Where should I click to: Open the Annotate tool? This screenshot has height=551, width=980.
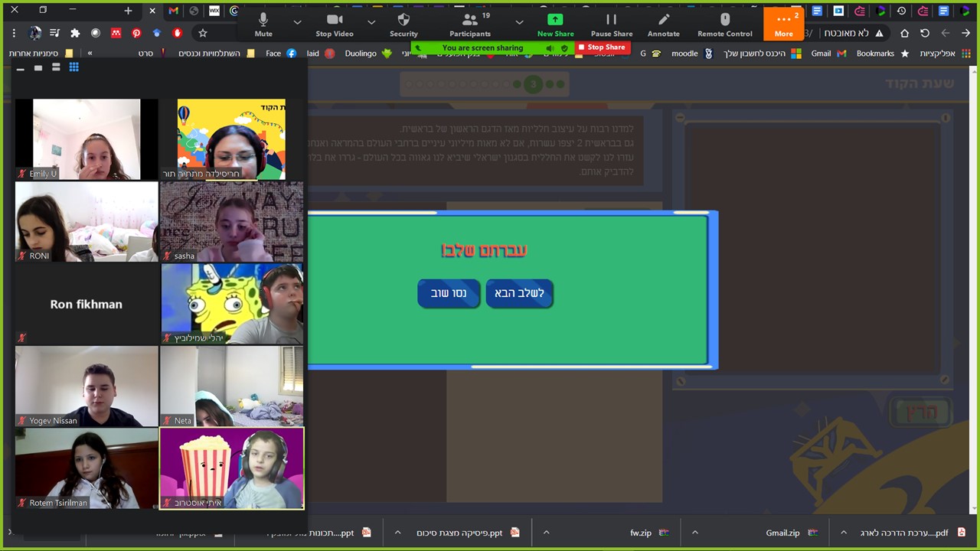663,24
